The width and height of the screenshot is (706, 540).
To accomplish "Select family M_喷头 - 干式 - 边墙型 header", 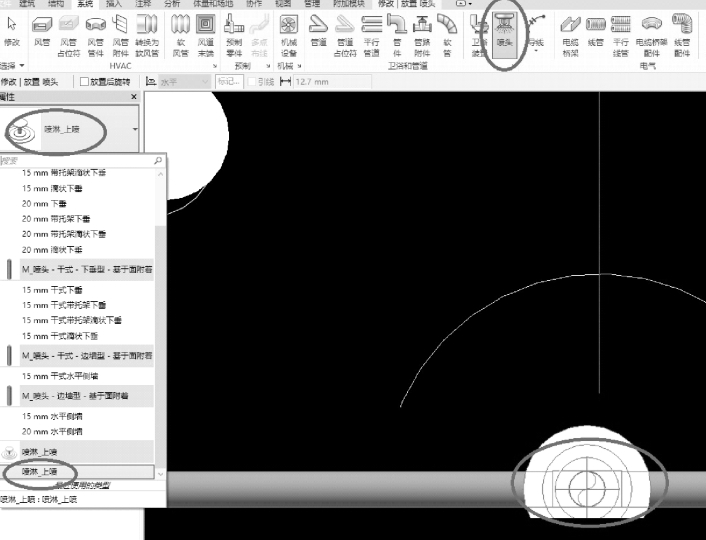I will point(87,355).
